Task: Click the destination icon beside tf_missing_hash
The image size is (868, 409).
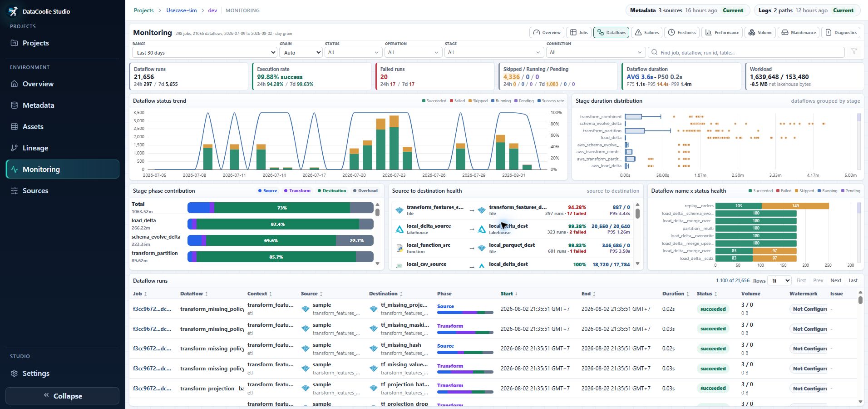Action: tap(374, 349)
